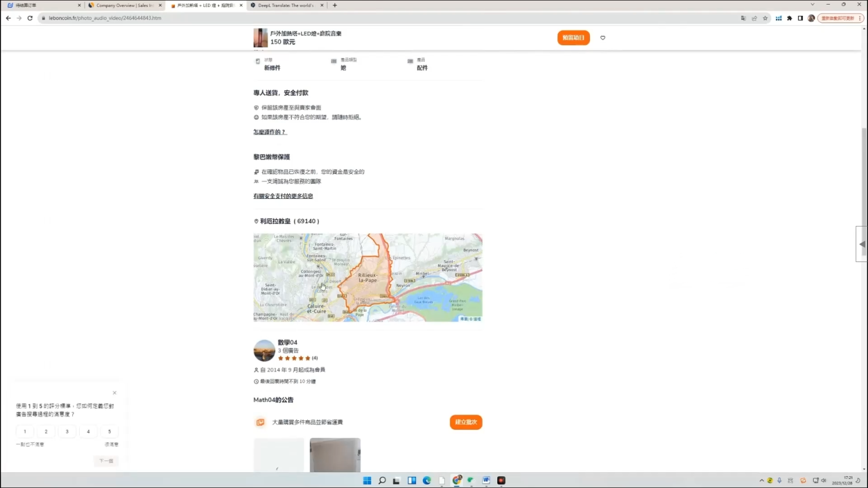
Task: Bookmark the page using the star icon
Action: pos(765,18)
